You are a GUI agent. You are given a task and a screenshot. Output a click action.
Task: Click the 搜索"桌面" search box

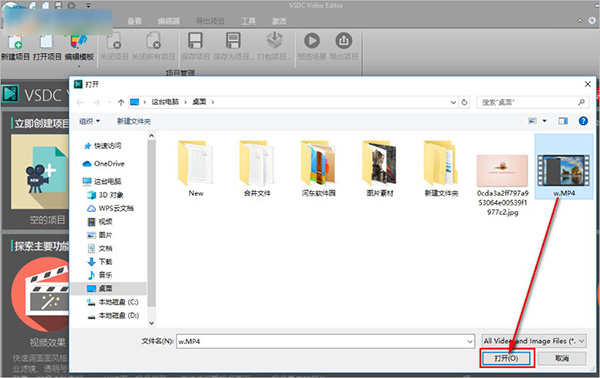(x=532, y=102)
